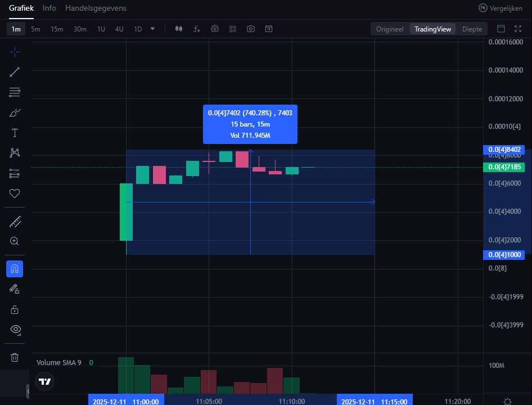Select the trend line drawing tool
Image resolution: width=532 pixels, height=405 pixels.
point(14,72)
